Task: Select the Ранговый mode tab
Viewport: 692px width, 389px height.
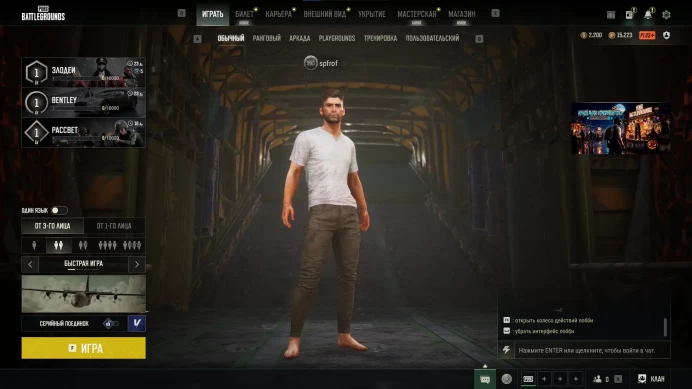Action: (x=267, y=38)
